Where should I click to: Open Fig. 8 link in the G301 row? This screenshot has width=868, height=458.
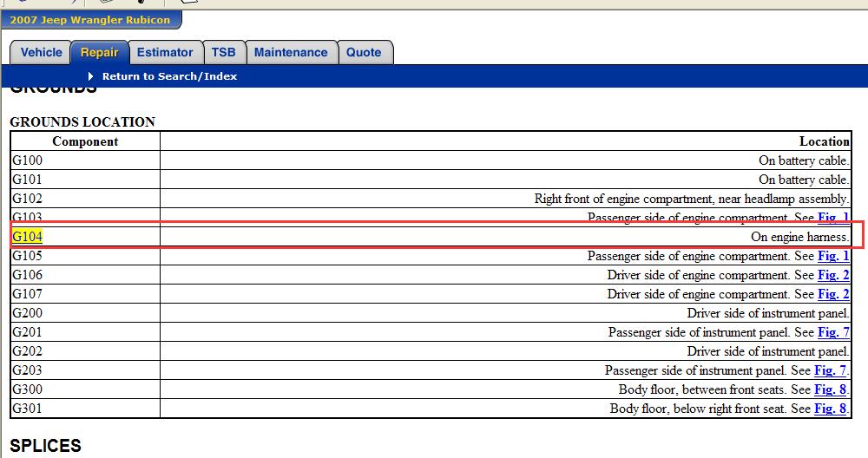830,409
